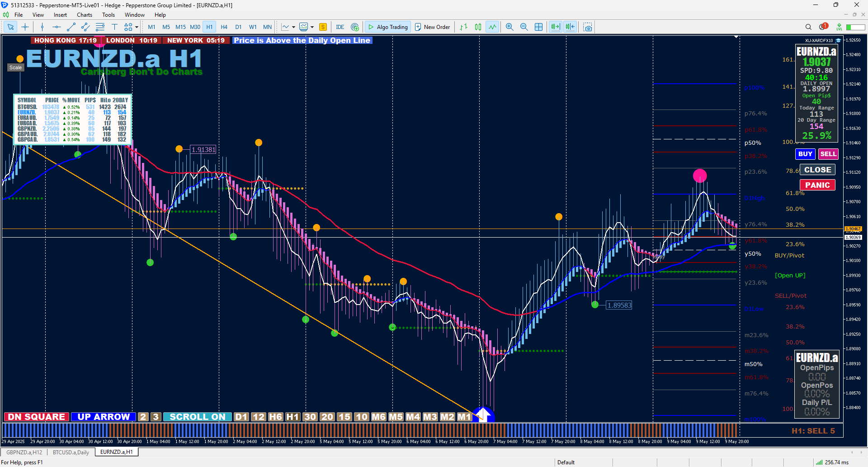The height and width of the screenshot is (467, 868).
Task: Click the UP ARROW button
Action: coord(104,417)
